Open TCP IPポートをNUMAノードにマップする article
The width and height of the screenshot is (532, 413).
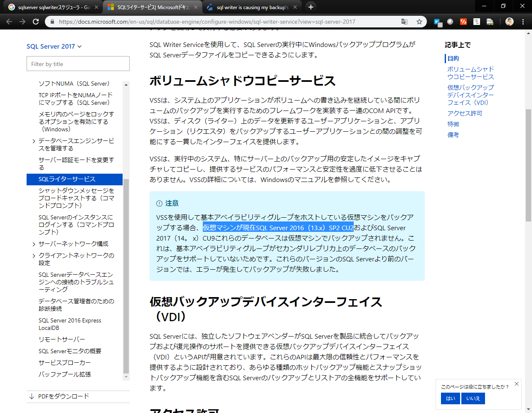(x=76, y=99)
